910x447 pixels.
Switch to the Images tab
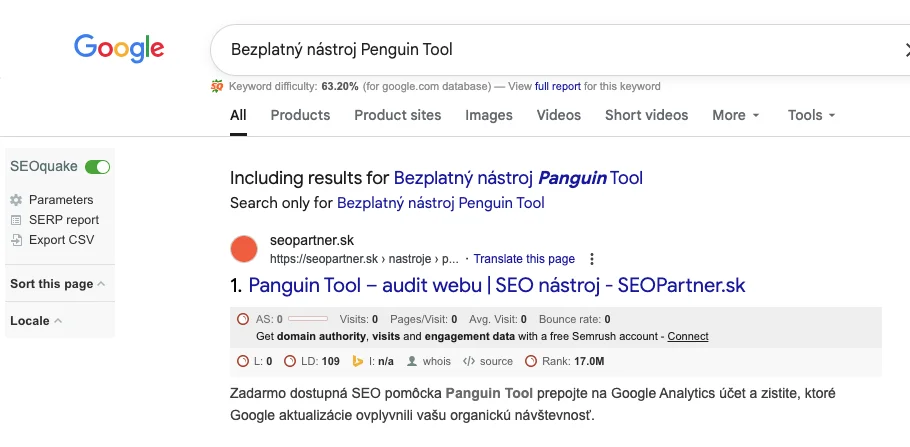click(x=489, y=115)
